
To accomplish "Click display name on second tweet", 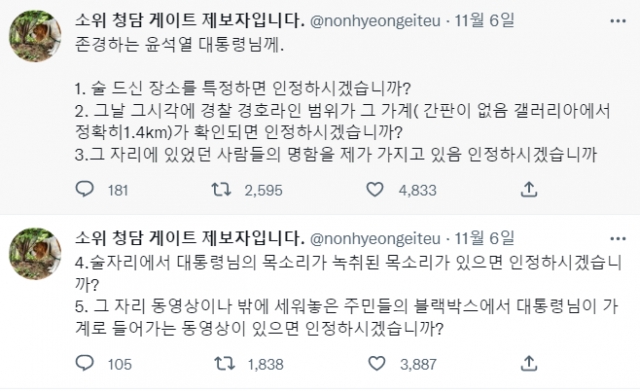I will (x=190, y=238).
